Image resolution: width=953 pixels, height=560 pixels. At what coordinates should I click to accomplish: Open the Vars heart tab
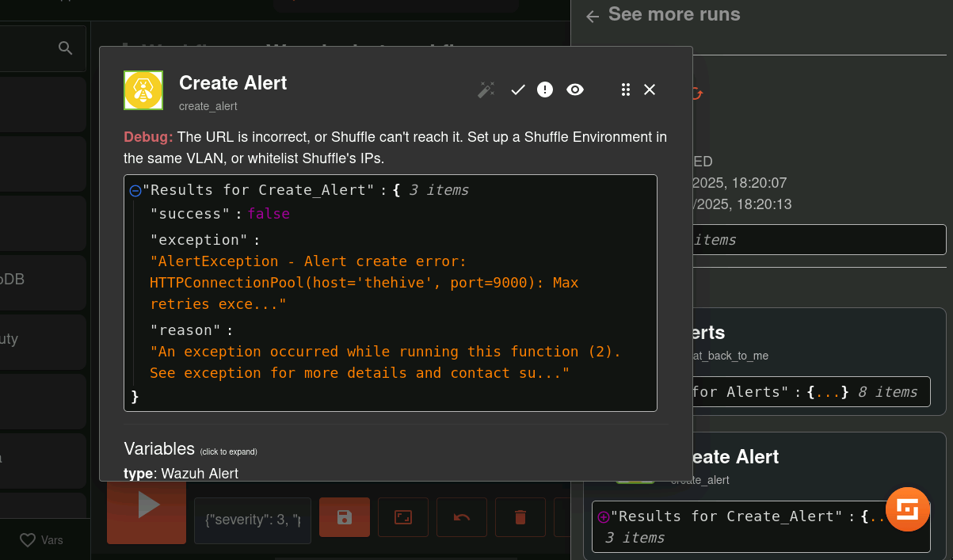click(41, 540)
